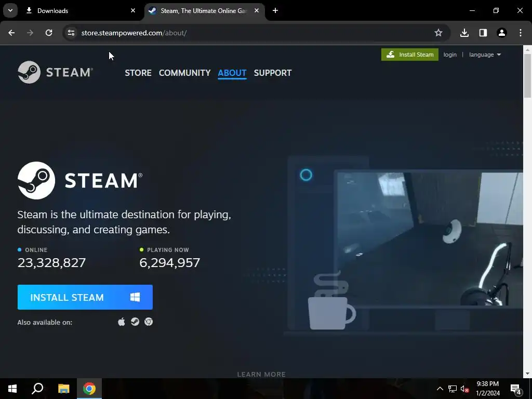Select the SteamOS download icon

pyautogui.click(x=135, y=322)
